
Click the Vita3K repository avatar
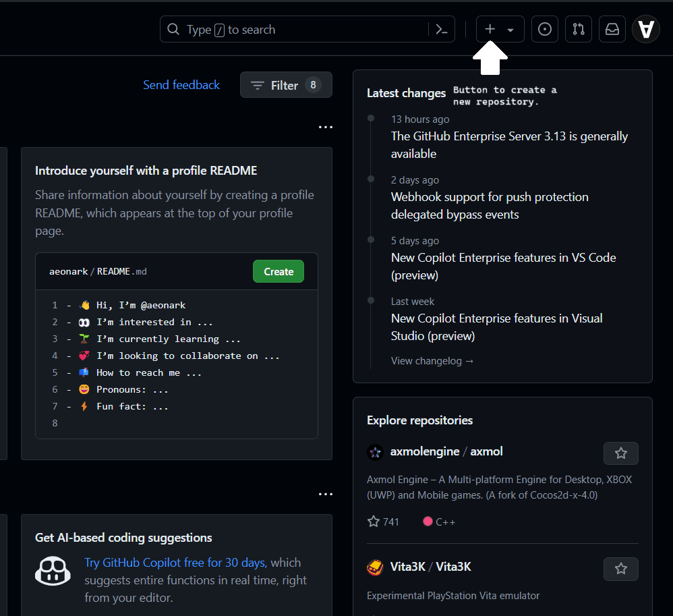375,567
